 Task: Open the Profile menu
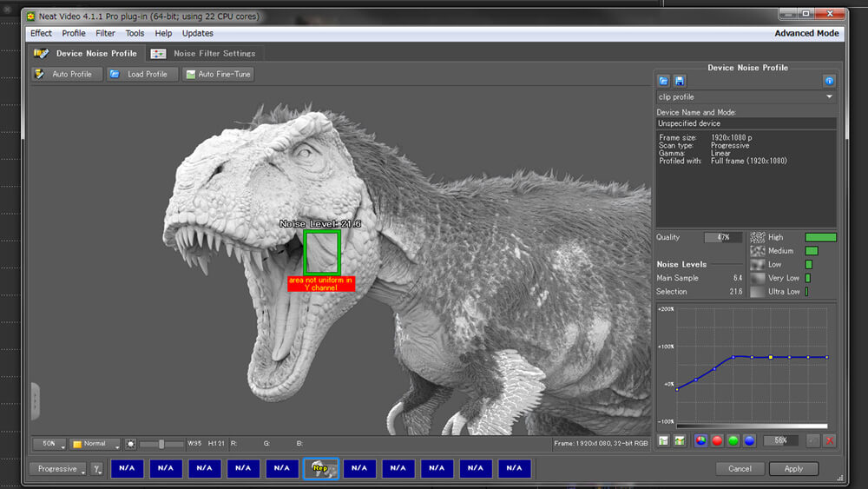pos(74,33)
